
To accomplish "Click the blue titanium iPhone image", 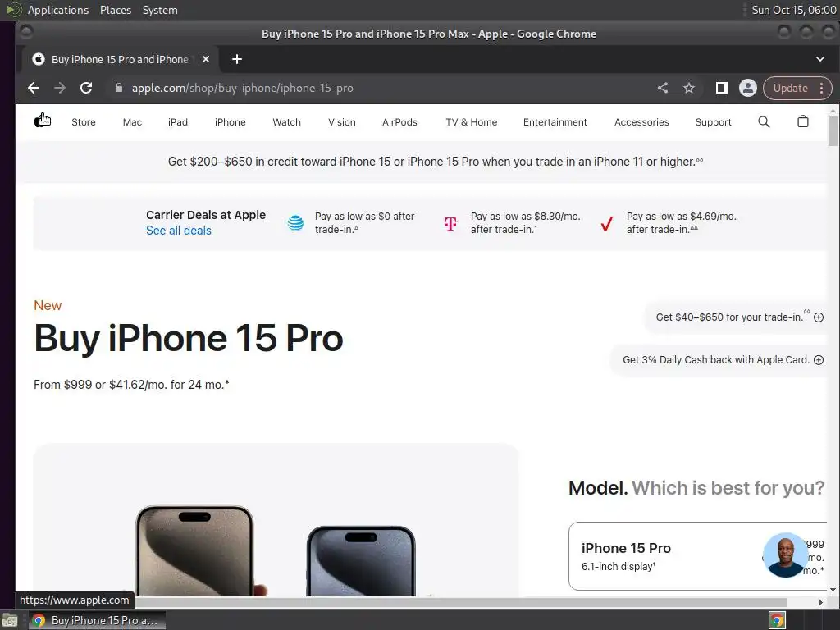I will tap(361, 561).
